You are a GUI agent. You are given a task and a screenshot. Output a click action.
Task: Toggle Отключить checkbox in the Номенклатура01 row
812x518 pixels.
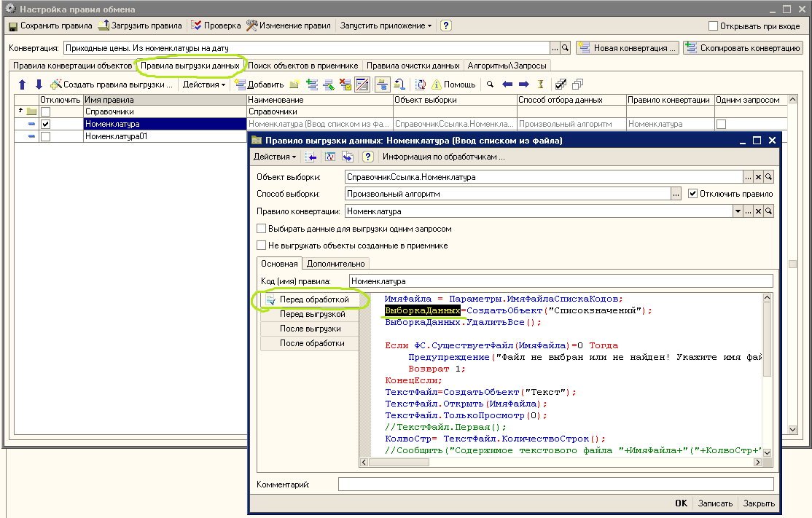click(46, 137)
